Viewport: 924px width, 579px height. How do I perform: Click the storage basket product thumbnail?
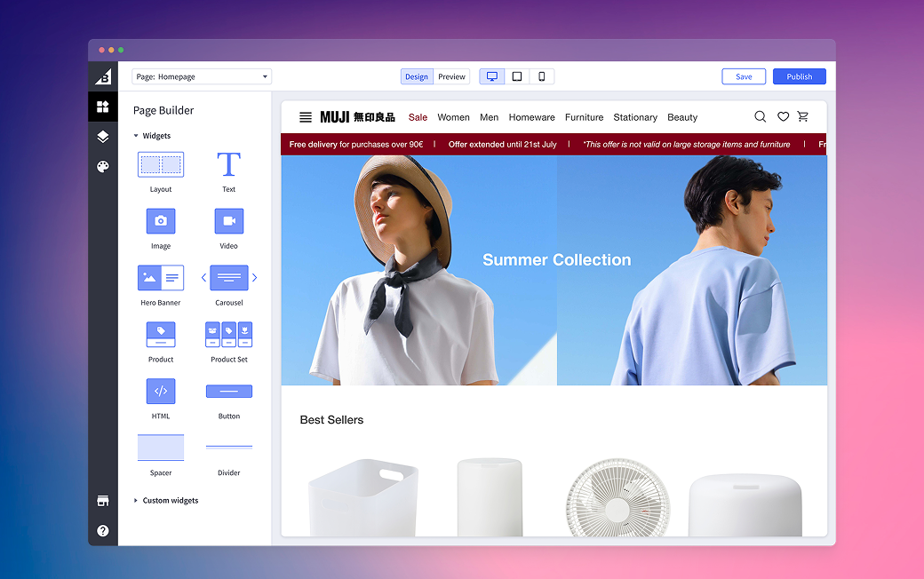pyautogui.click(x=363, y=497)
